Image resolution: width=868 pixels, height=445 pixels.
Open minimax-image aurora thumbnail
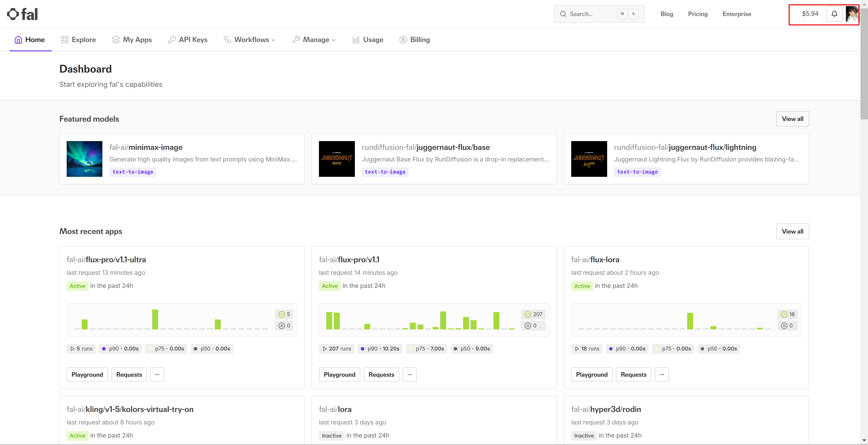(85, 159)
